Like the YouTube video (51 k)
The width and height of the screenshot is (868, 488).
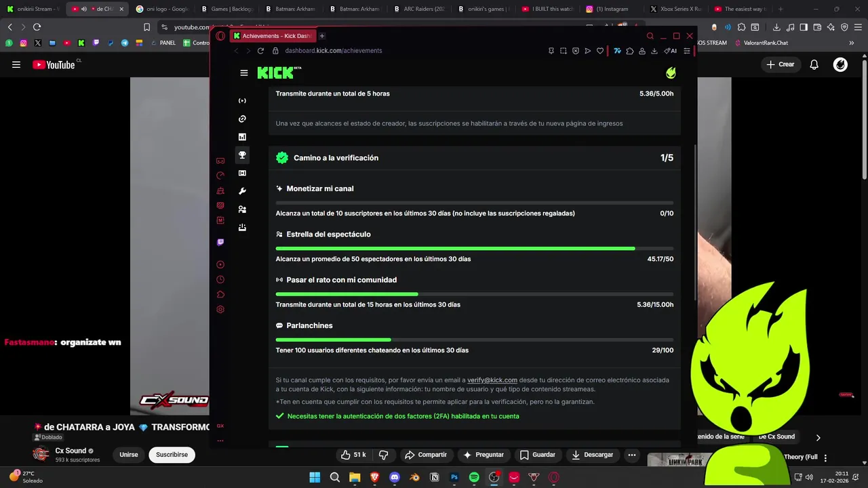(x=354, y=455)
